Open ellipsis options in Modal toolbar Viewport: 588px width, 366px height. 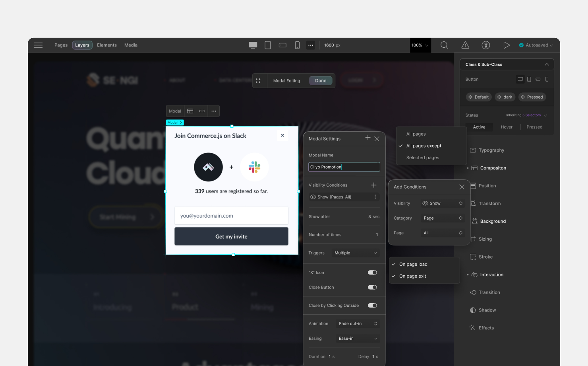214,111
